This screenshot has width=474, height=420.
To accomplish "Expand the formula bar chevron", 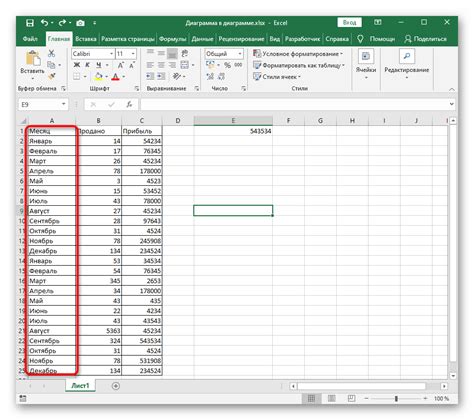I will (451, 104).
